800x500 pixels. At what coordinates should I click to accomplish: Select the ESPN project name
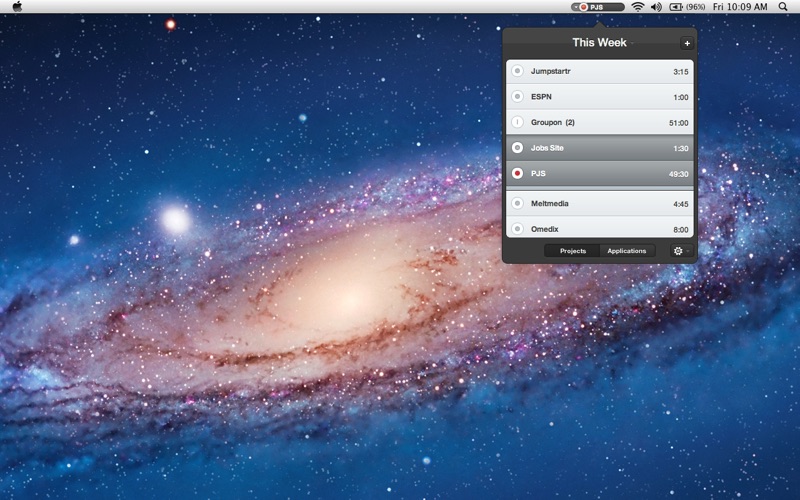point(541,96)
